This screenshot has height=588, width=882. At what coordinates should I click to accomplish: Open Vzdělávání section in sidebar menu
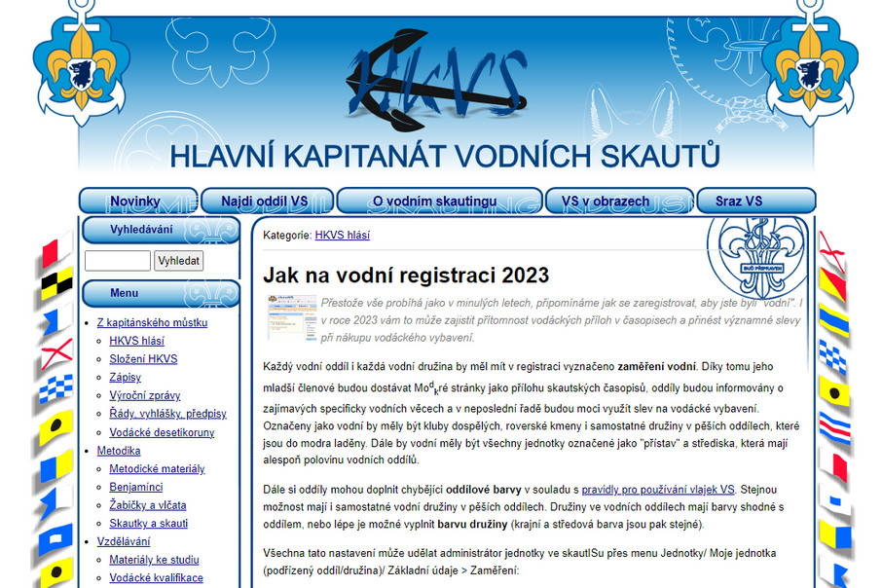coord(124,541)
